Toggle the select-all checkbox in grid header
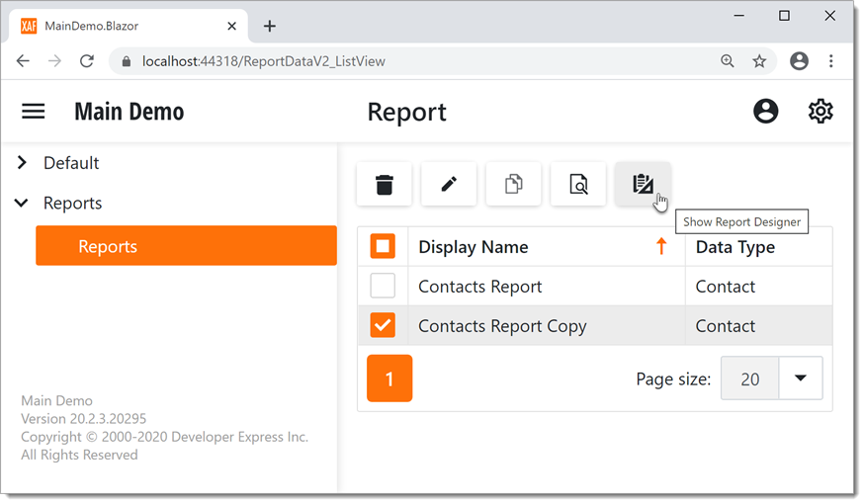Image resolution: width=864 pixels, height=504 pixels. click(383, 246)
